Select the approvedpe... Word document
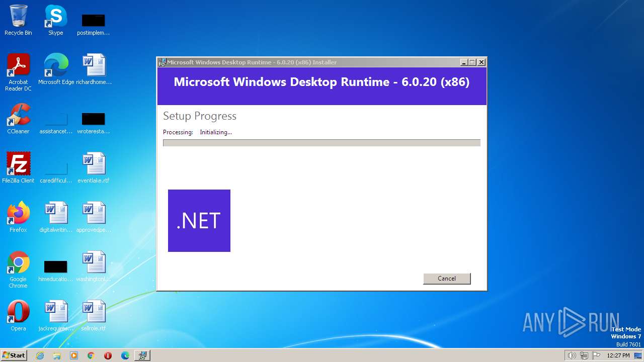644x362 pixels. (x=94, y=217)
